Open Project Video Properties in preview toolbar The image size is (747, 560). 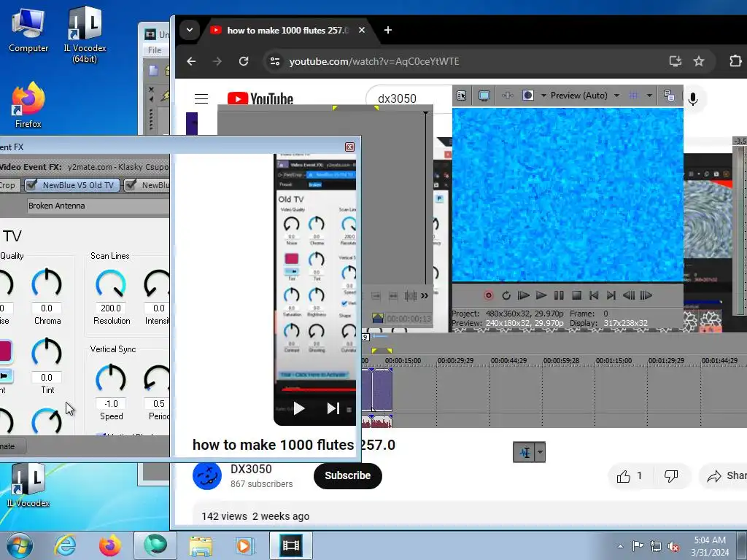pos(462,96)
